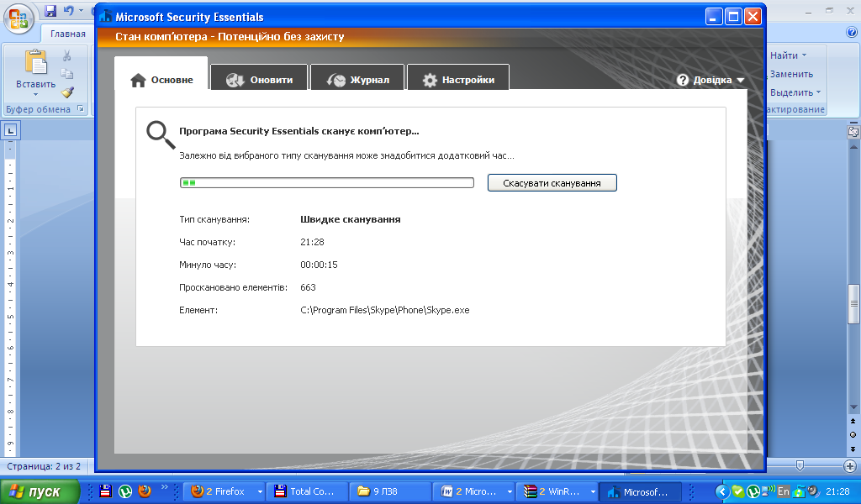Click the Швидке сканування scan type text

351,219
